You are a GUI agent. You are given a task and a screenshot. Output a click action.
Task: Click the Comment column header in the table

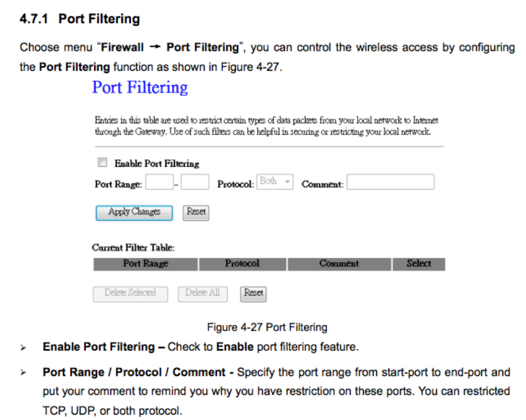[x=339, y=264]
